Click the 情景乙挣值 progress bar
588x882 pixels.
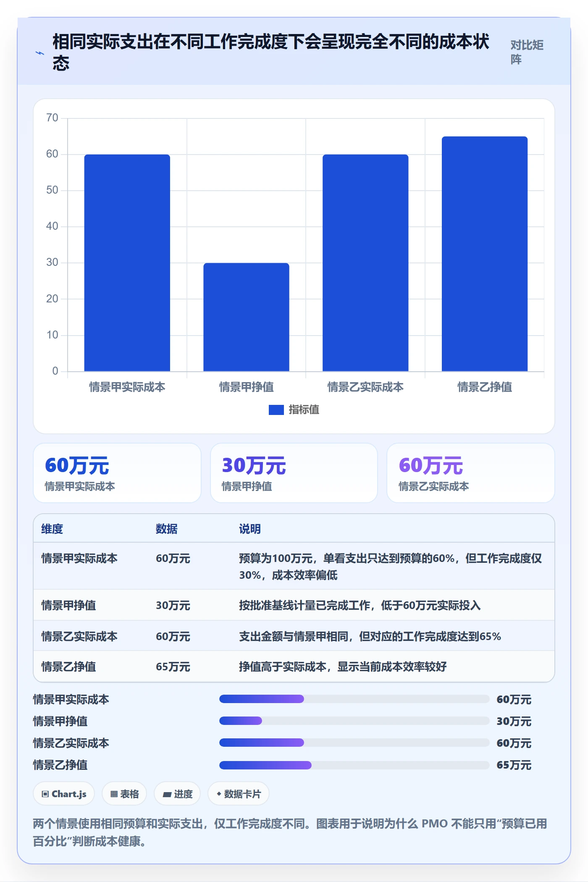click(x=354, y=765)
